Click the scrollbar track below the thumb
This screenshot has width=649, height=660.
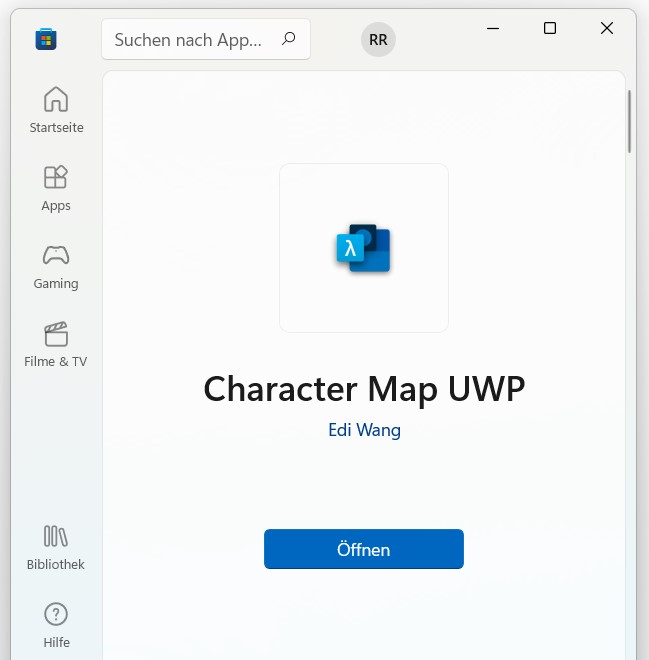coord(629,400)
